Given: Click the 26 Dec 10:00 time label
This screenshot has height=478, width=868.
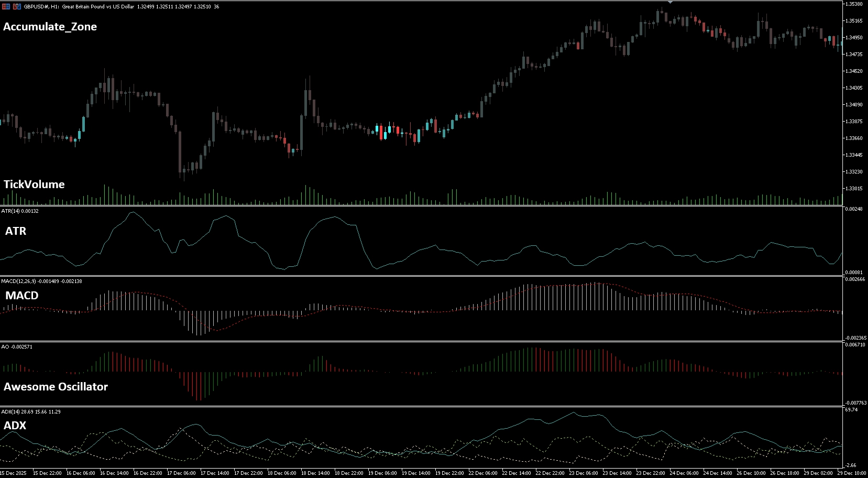Looking at the screenshot, I should click(751, 473).
